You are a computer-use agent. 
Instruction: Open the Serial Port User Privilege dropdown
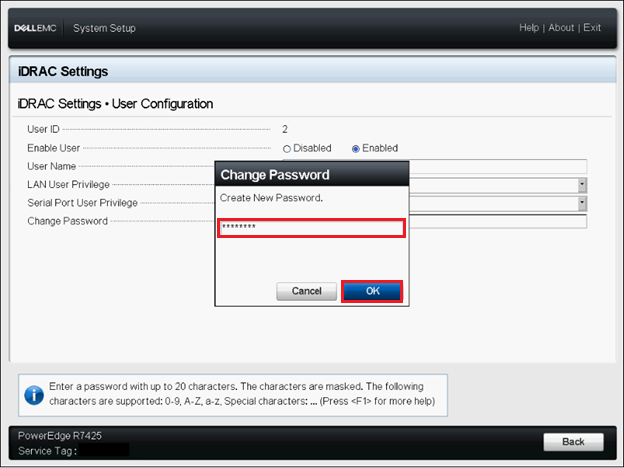(x=581, y=203)
